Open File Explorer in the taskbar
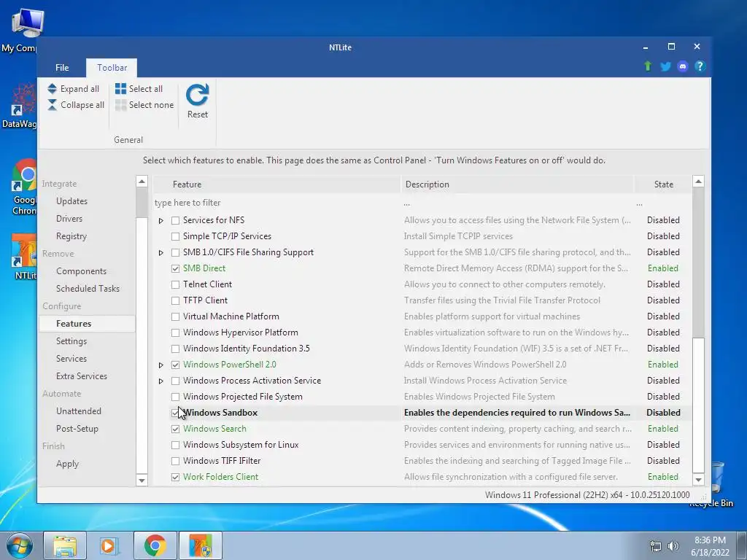 point(65,545)
